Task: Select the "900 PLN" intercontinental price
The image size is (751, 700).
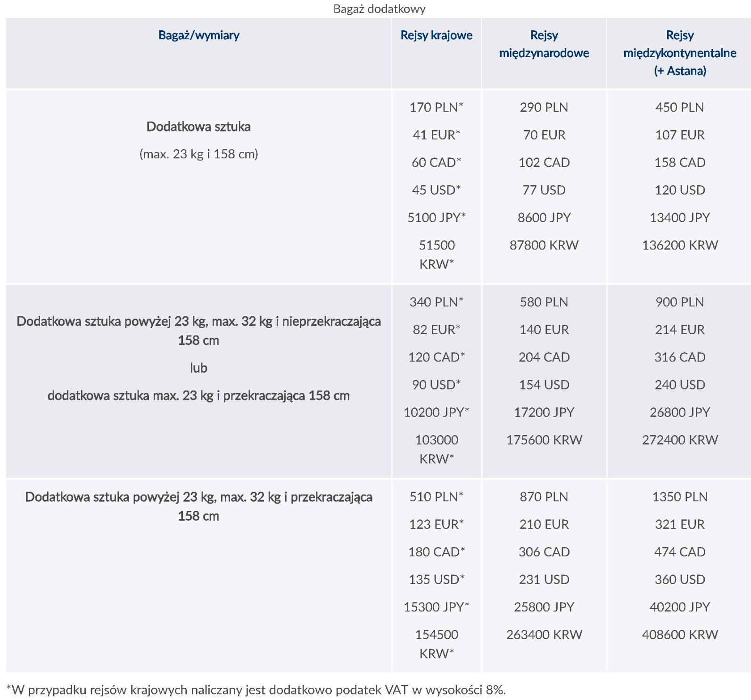Action: (679, 302)
